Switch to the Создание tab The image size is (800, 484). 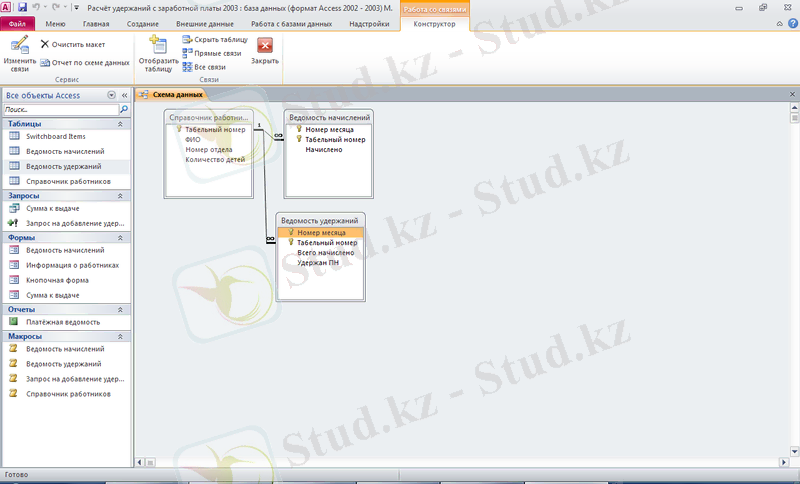pyautogui.click(x=142, y=23)
